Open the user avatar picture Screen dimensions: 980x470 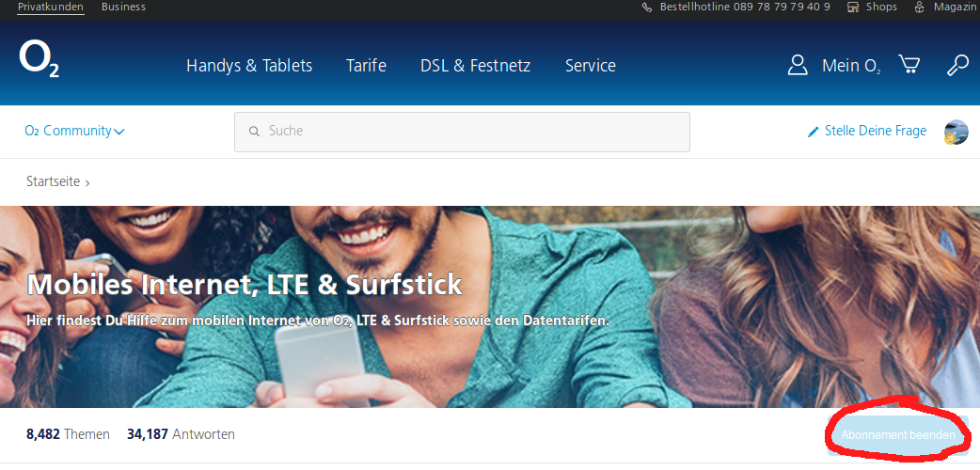(x=956, y=133)
